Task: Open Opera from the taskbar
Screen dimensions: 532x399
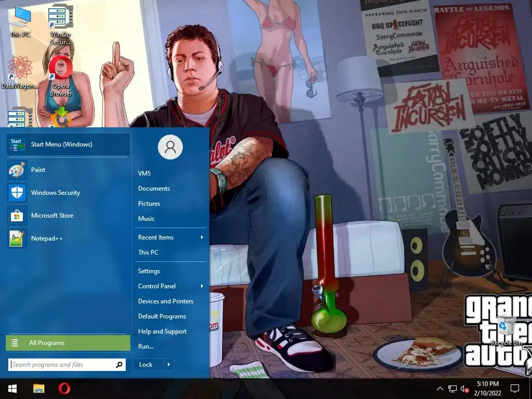Action: [64, 389]
